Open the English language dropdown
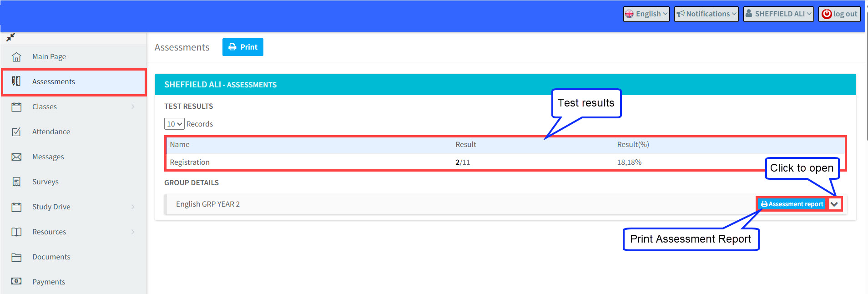The image size is (868, 294). pos(646,14)
